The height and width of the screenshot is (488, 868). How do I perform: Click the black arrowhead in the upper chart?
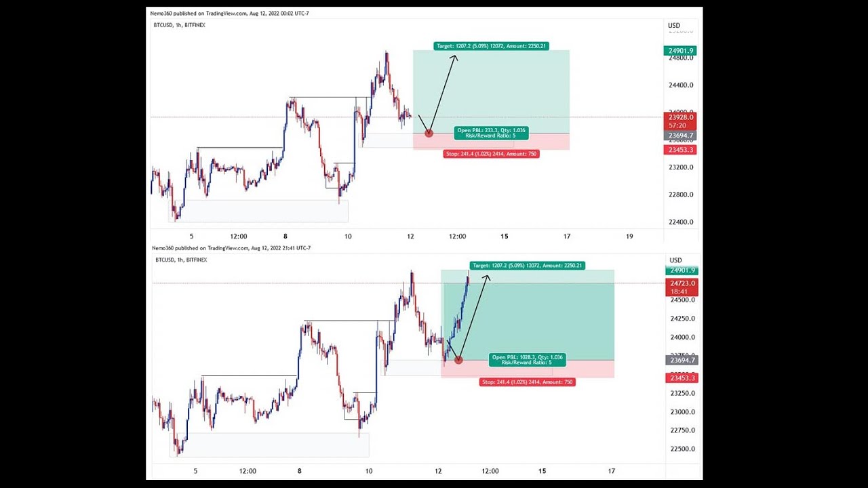(455, 57)
